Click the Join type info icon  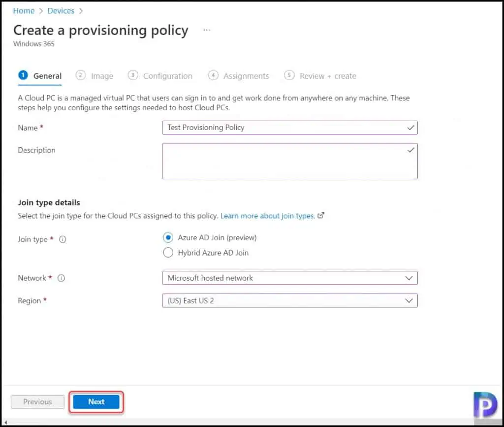click(63, 239)
